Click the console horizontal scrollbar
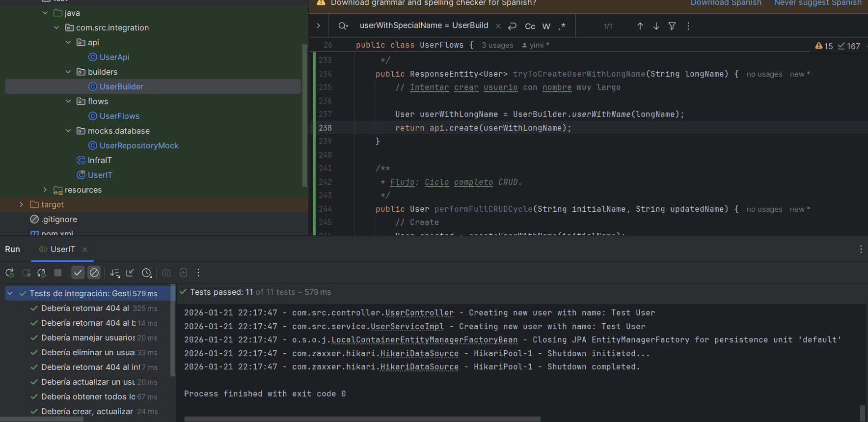The height and width of the screenshot is (422, 868). pyautogui.click(x=362, y=419)
